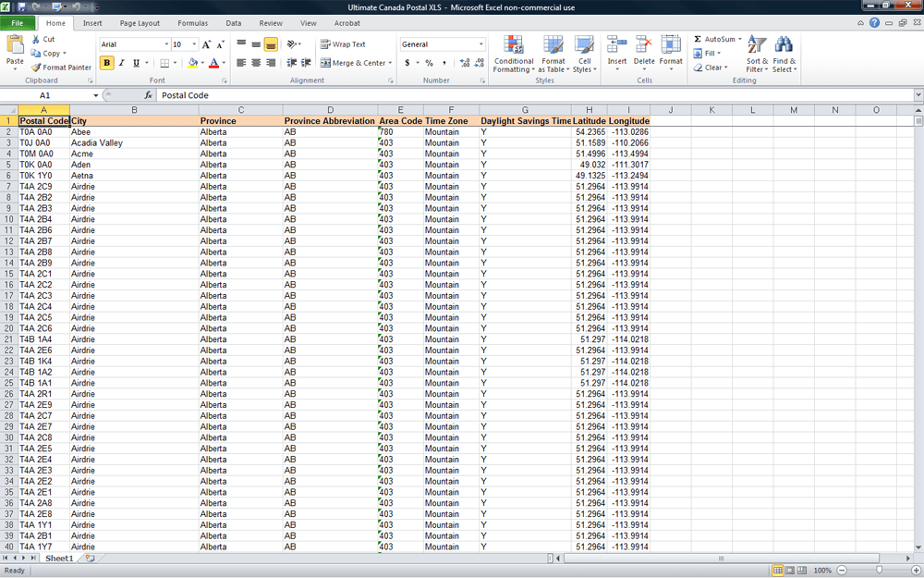Expand the formula bar
This screenshot has height=578, width=924.
(918, 95)
